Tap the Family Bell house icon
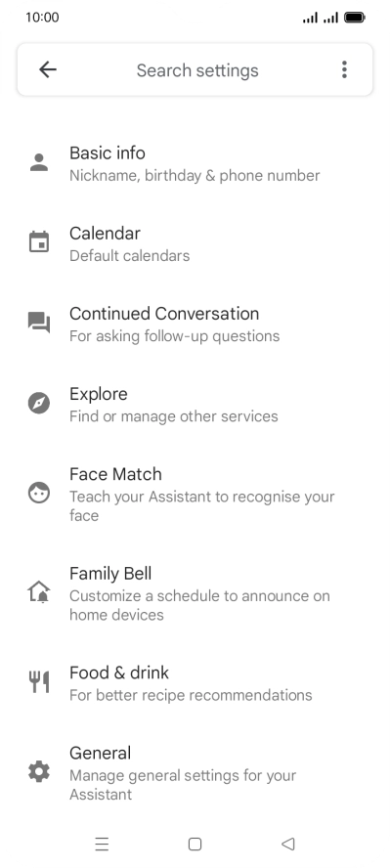 point(39,592)
